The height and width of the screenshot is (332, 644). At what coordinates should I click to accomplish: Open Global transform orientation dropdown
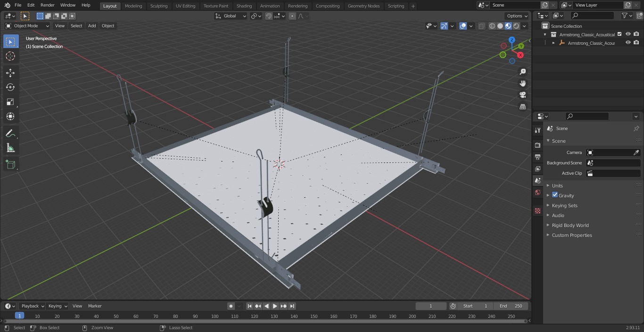tap(231, 16)
